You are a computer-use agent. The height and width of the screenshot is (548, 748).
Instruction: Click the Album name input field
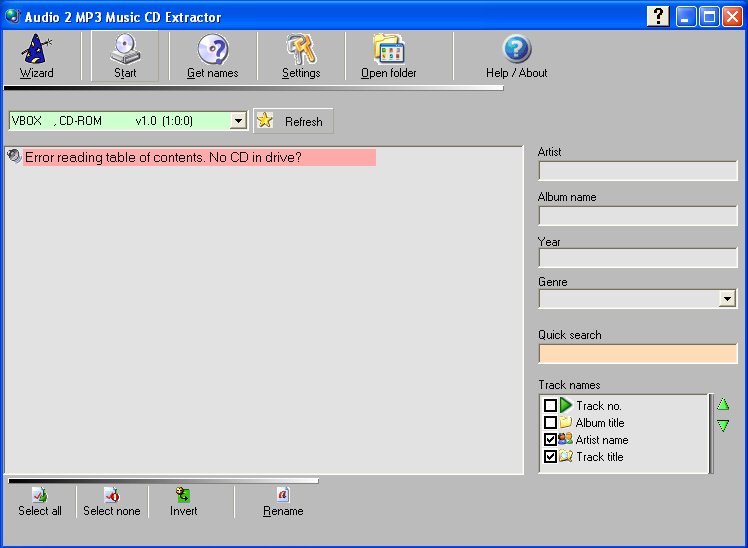coord(638,216)
